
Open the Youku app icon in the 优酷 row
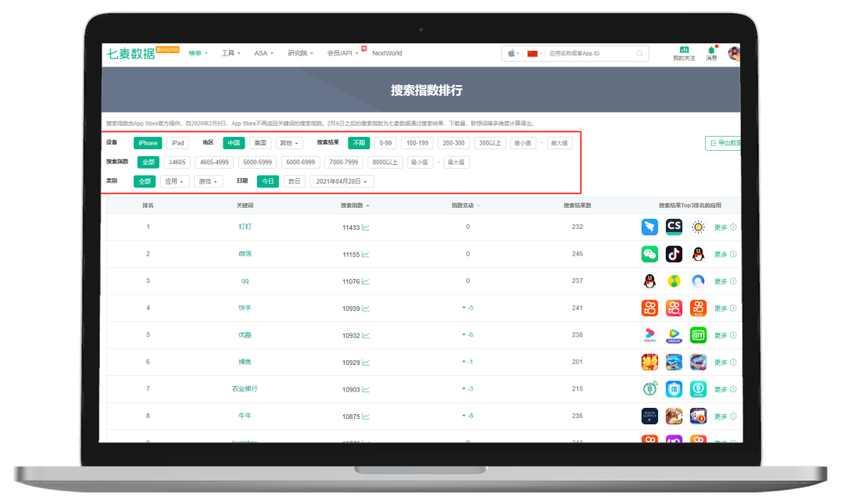coord(649,335)
